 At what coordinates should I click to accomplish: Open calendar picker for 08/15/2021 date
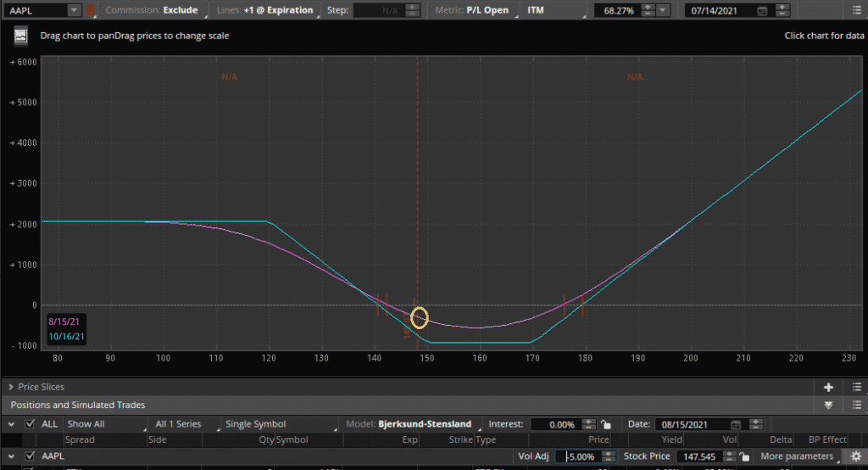click(x=736, y=424)
